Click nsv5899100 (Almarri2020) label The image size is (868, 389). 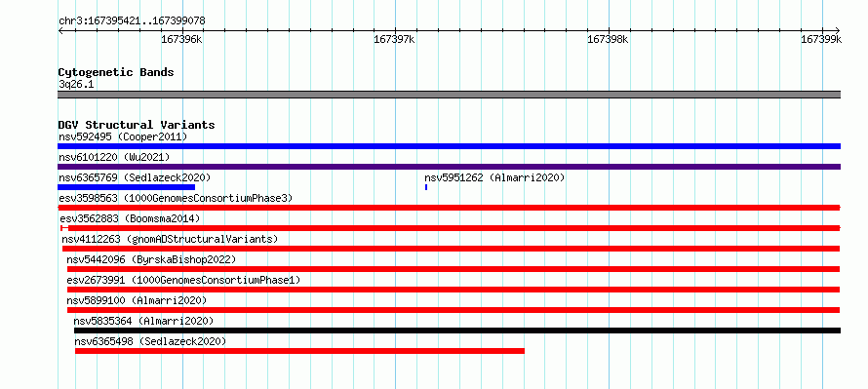point(137,300)
